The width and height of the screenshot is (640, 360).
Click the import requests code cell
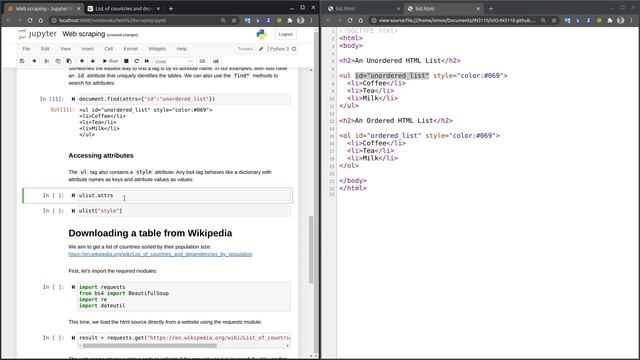pyautogui.click(x=184, y=296)
